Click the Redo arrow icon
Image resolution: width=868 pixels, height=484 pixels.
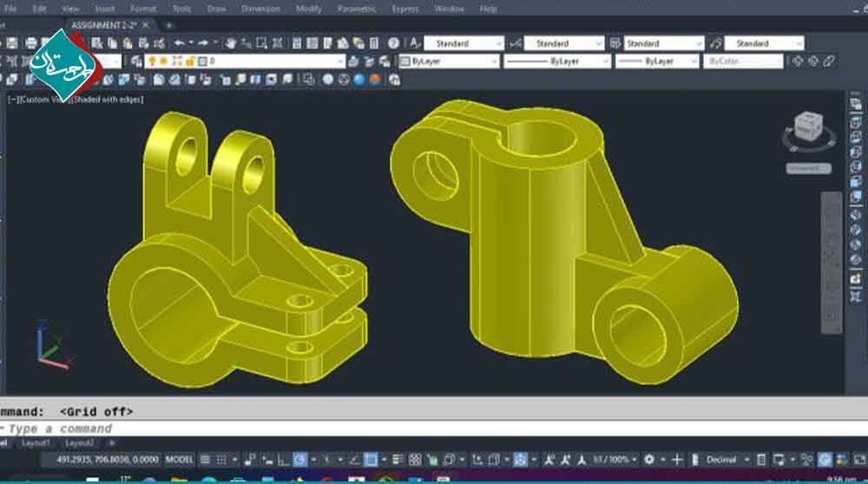point(202,43)
